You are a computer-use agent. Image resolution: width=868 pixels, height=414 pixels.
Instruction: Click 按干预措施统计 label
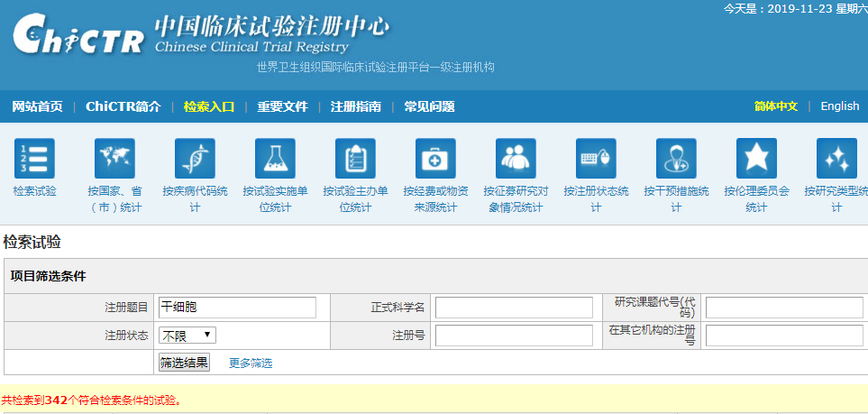[677, 199]
